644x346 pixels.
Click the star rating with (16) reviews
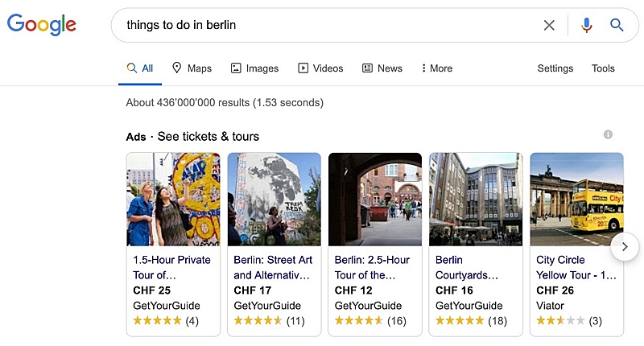(370, 320)
